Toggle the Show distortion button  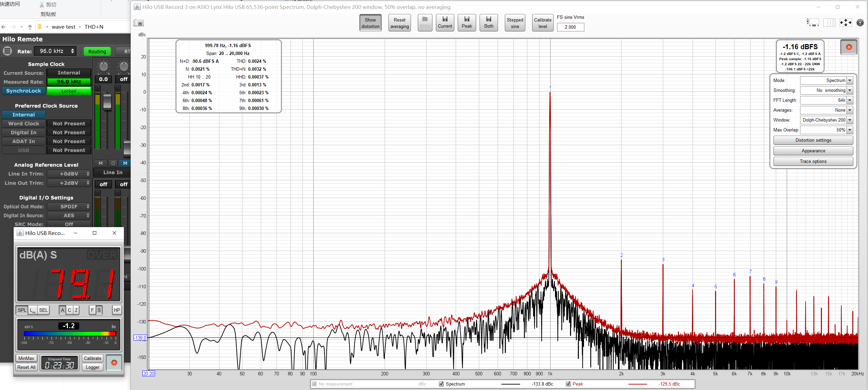point(370,23)
